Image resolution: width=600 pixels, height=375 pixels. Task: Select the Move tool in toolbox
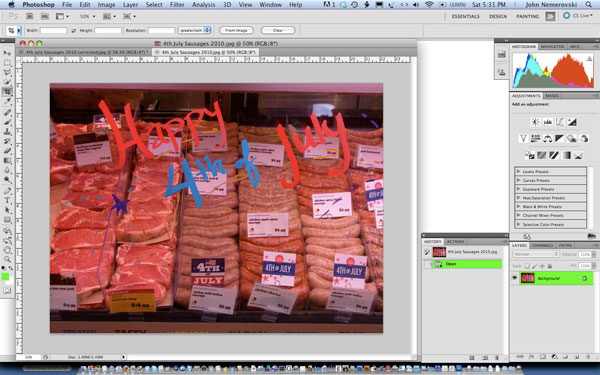click(x=7, y=52)
